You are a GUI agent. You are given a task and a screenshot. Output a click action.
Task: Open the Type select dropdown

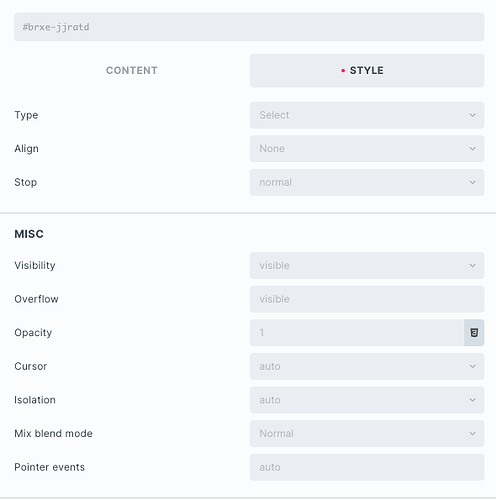tap(367, 115)
